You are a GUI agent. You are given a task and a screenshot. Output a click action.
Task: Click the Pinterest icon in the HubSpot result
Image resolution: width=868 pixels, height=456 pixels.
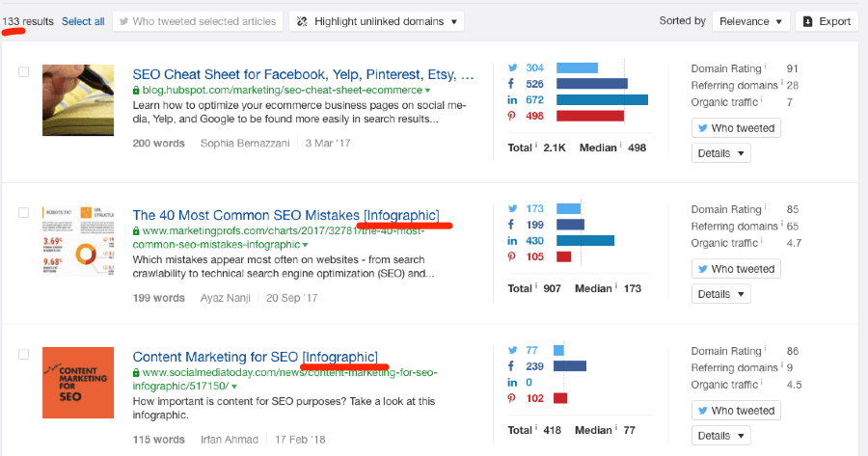pyautogui.click(x=511, y=116)
